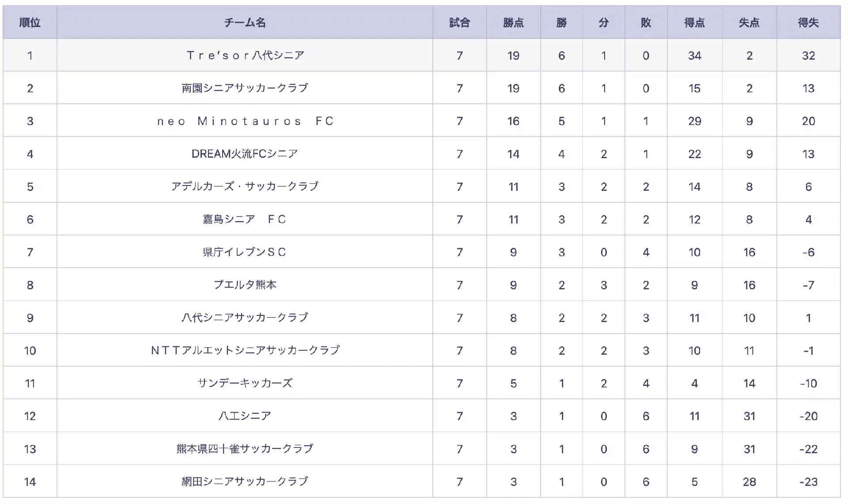
Task: Click 県庁イレブンSC team name
Action: (x=245, y=252)
